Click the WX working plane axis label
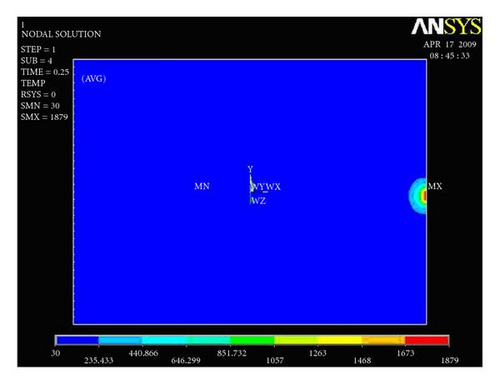Viewport: 500px width, 384px height. 273,187
